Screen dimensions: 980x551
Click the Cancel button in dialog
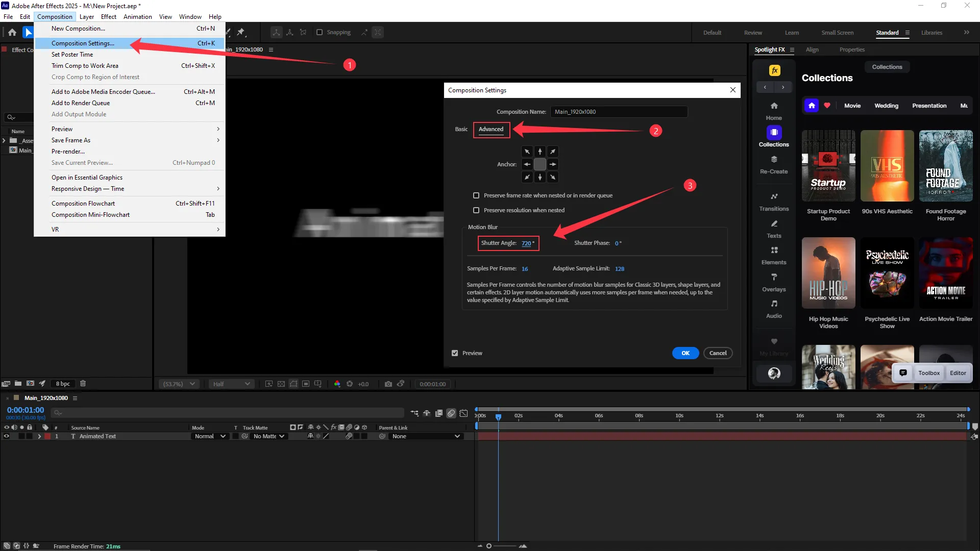click(718, 353)
